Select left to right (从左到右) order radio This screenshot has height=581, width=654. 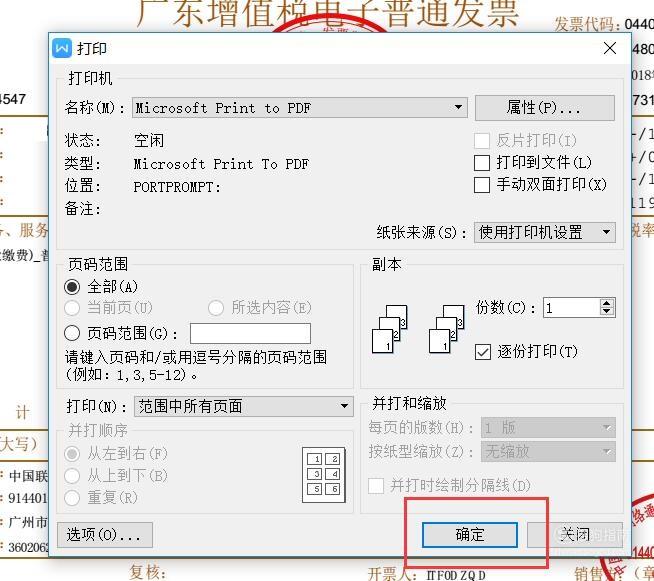tap(72, 454)
